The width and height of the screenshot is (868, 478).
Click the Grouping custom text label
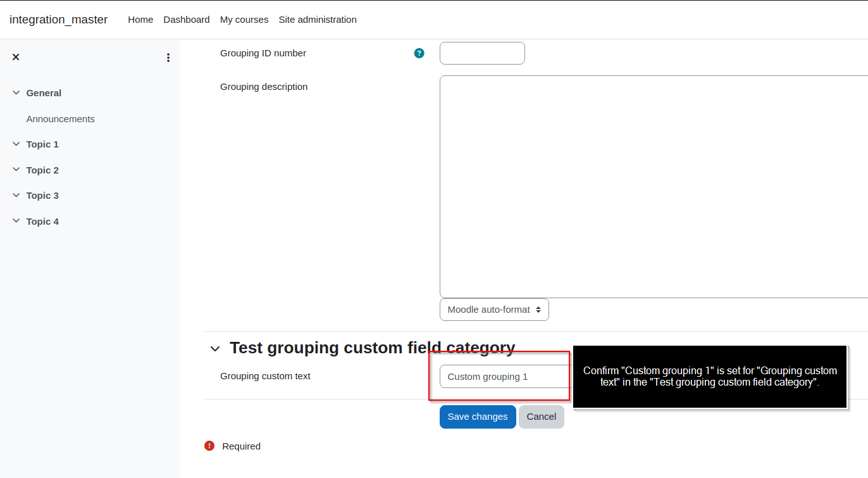265,376
